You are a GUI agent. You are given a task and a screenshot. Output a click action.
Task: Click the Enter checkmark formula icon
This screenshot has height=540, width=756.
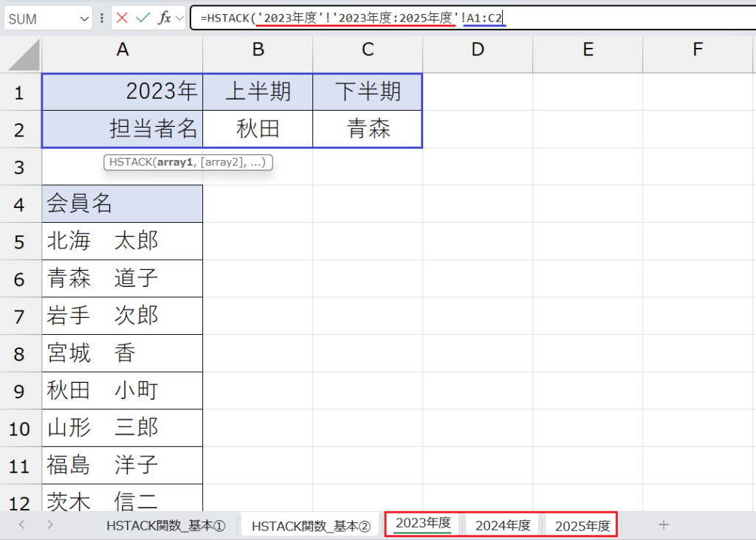(144, 18)
